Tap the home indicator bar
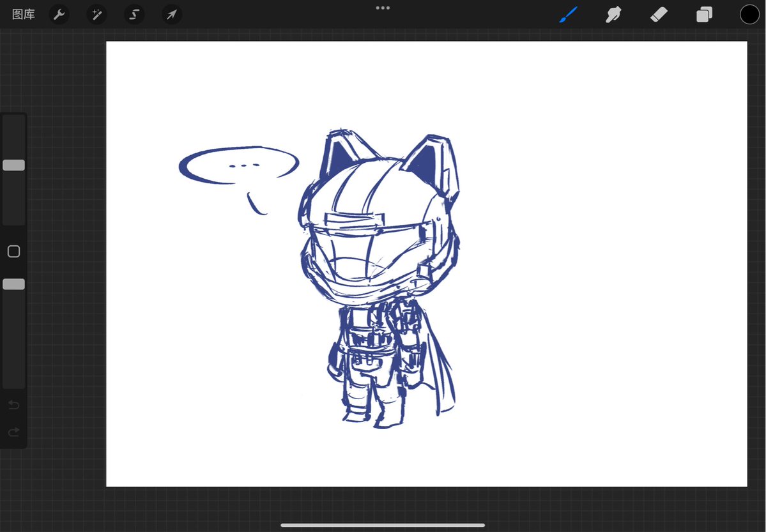This screenshot has width=766, height=532. click(x=383, y=526)
